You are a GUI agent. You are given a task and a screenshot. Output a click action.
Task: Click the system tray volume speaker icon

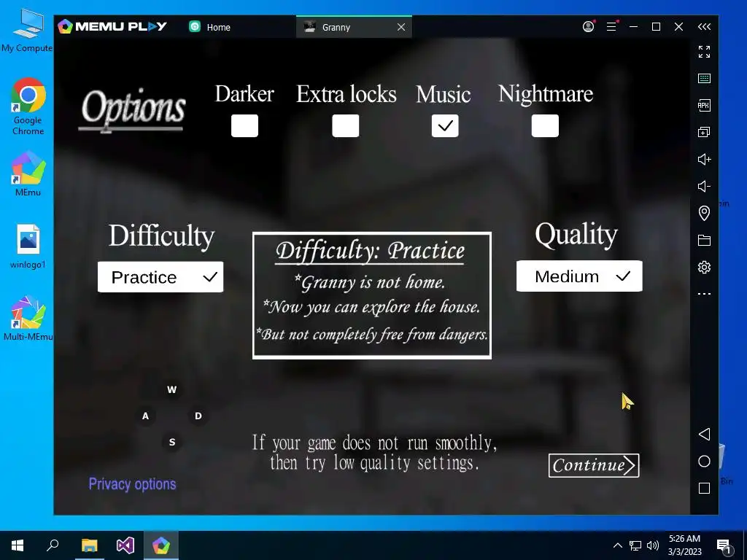653,545
